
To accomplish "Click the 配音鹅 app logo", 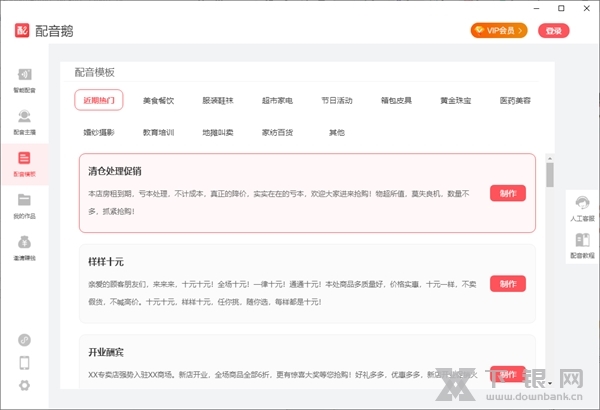I will (x=22, y=30).
